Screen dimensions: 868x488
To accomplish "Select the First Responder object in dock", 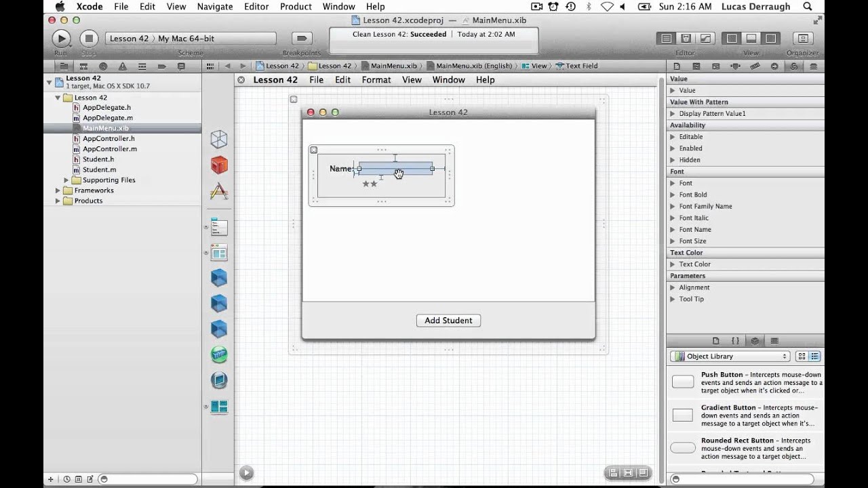I will 218,165.
